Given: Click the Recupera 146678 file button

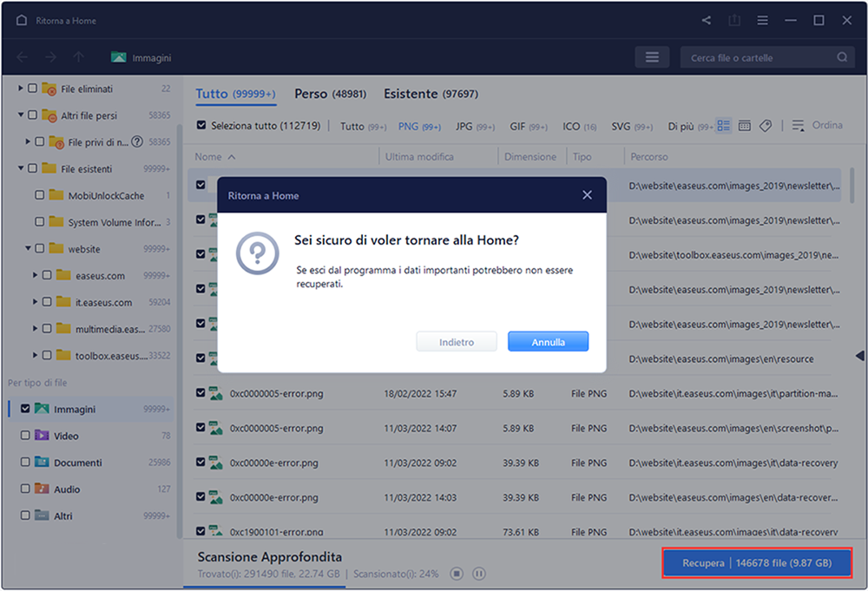Looking at the screenshot, I should [x=757, y=562].
